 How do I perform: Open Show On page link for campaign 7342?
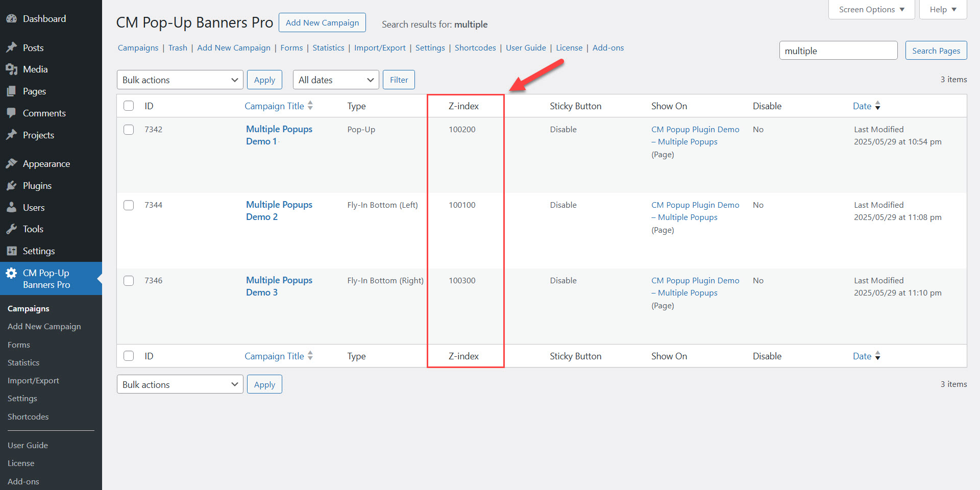click(x=695, y=136)
